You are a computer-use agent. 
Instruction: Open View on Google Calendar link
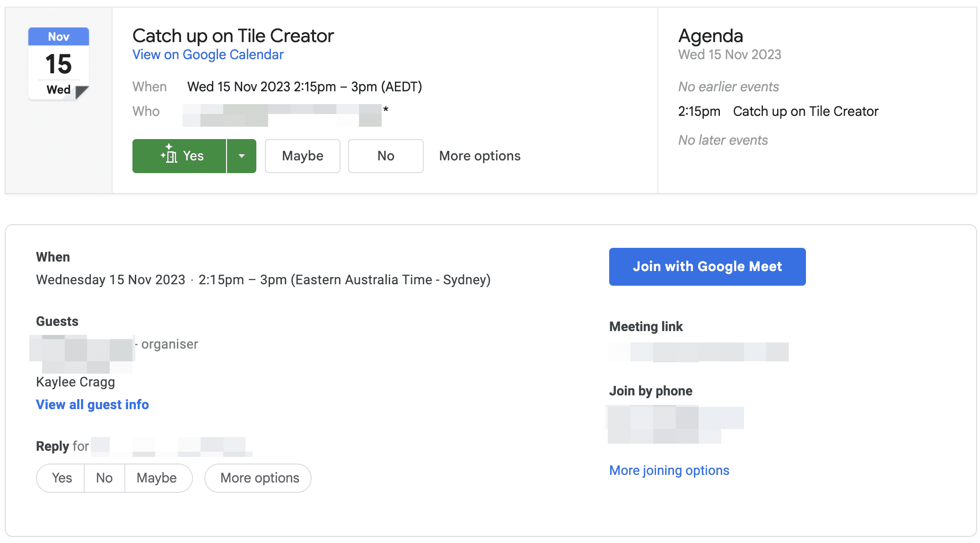coord(208,55)
